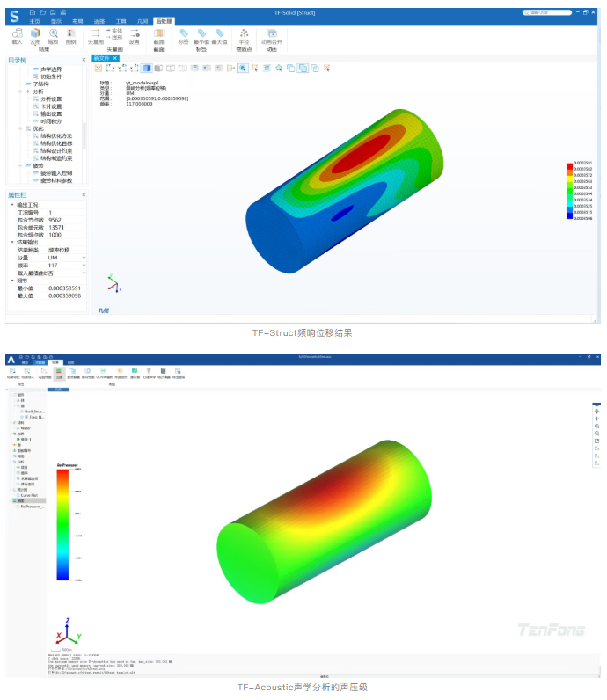This screenshot has width=607, height=700.
Task: Select the Water material in TF-Acoustic tree
Action: click(x=26, y=428)
